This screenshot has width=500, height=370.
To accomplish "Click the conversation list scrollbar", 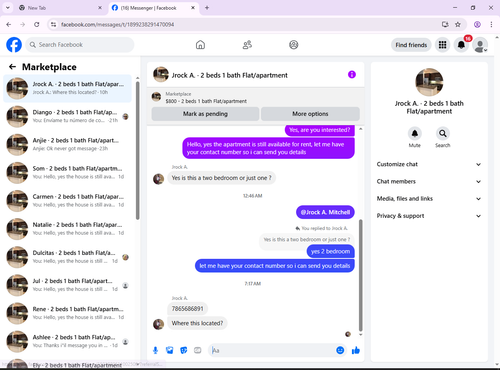I will [x=137, y=150].
